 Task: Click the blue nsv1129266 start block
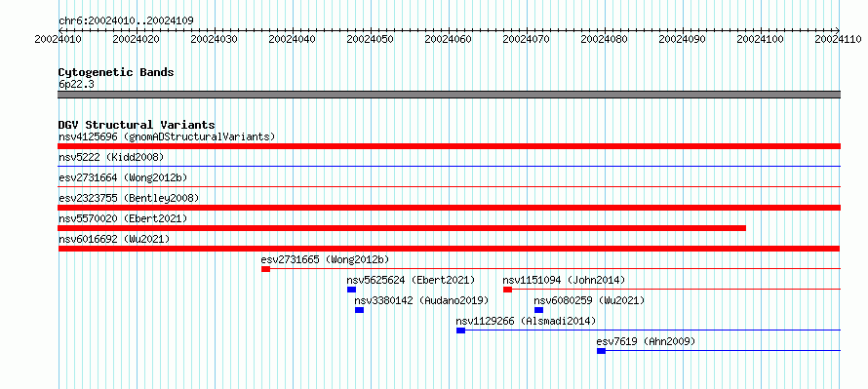click(x=460, y=331)
